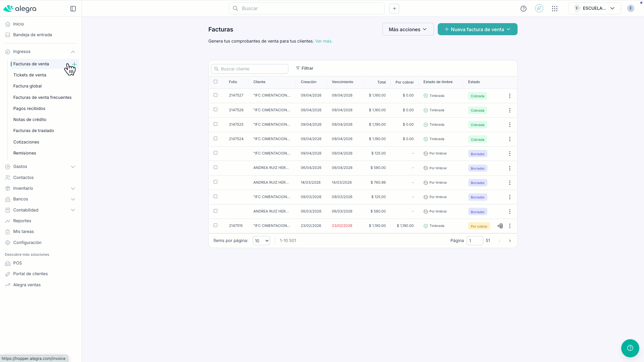
Task: Click the floating help button at bottom right
Action: click(630, 348)
